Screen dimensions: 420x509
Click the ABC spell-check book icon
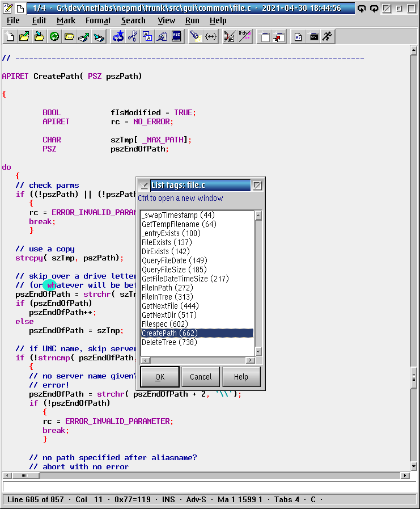176,36
